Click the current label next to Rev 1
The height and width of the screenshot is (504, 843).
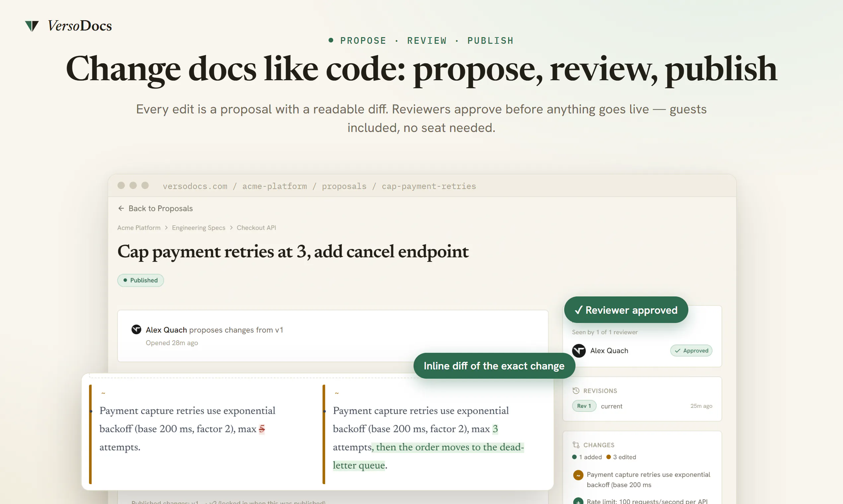click(x=612, y=406)
